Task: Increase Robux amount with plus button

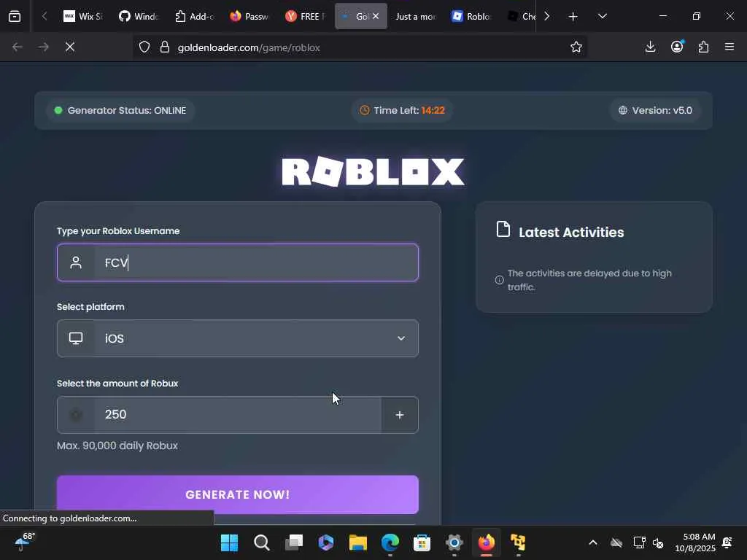Action: pos(400,415)
